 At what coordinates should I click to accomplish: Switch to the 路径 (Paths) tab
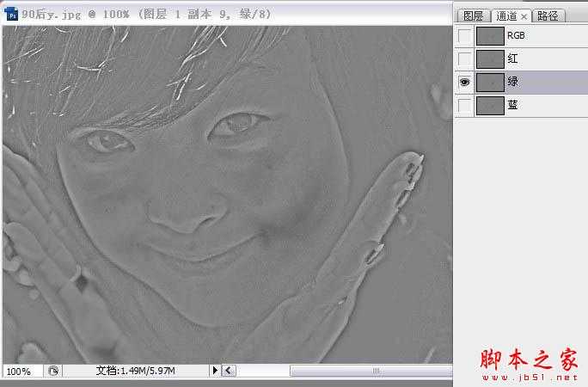pyautogui.click(x=546, y=16)
